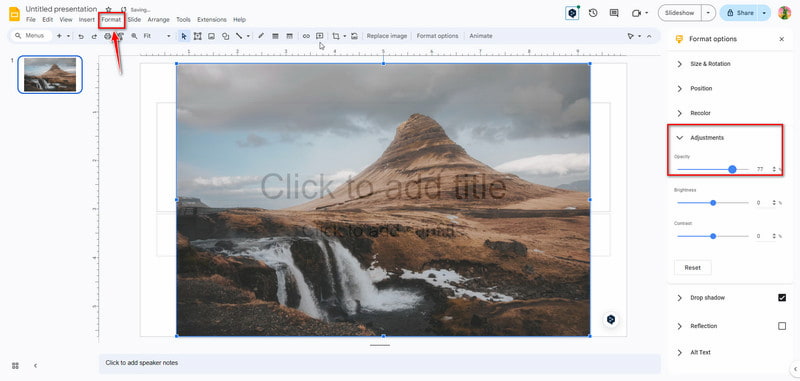Open the Google account avatar
800x381 pixels.
[x=784, y=13]
